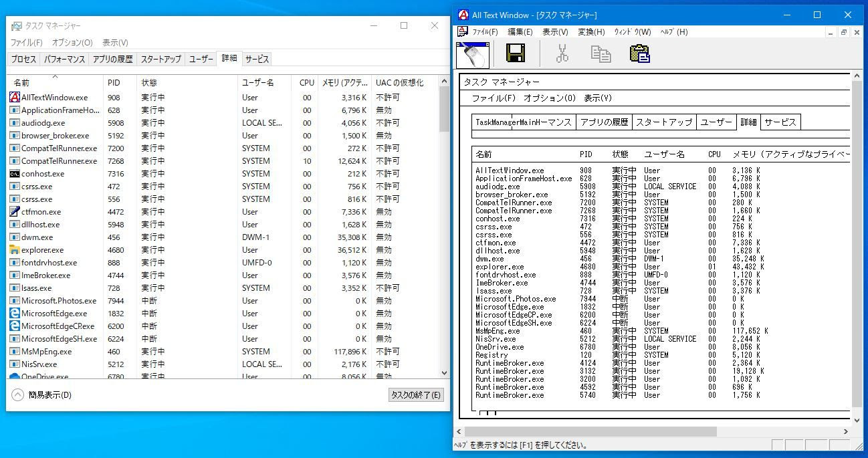Switch to the サービス tab in Task Manager
Screen dimensions: 868x458
257,59
